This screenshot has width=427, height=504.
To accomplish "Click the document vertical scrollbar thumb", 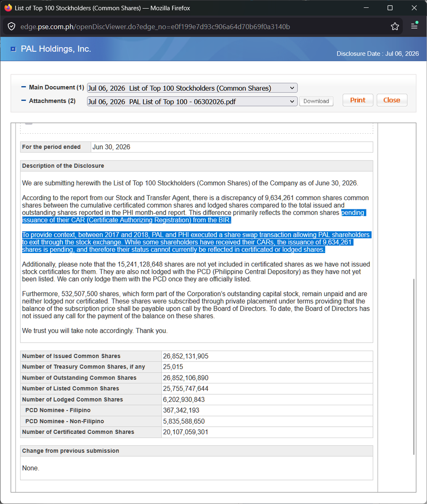I will point(414,367).
